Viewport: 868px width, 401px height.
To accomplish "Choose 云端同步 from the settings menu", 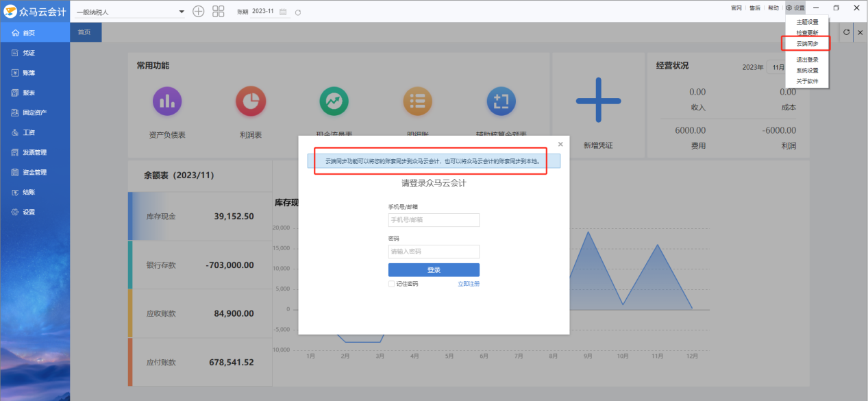I will [x=807, y=44].
